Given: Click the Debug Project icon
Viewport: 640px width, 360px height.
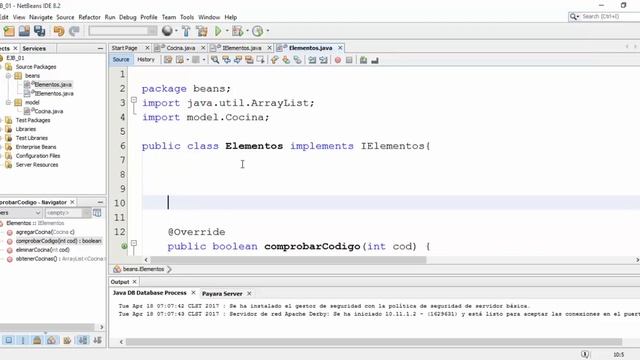Looking at the screenshot, I should click(x=237, y=31).
